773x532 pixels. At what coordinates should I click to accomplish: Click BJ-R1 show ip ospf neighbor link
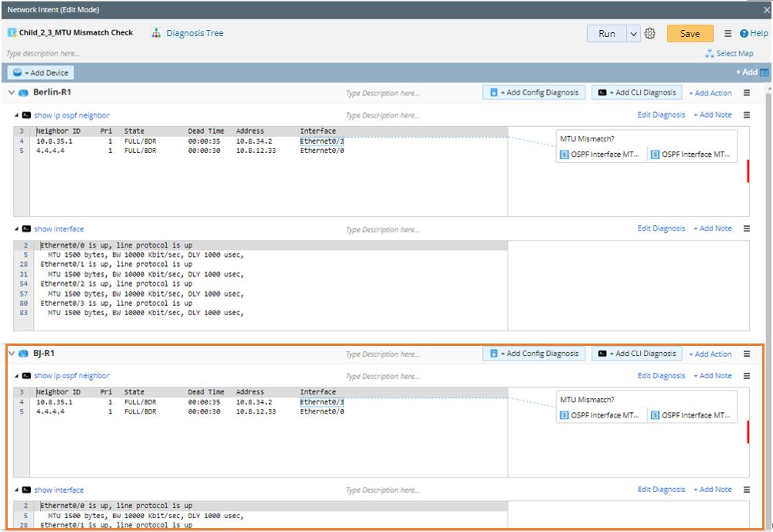(72, 376)
